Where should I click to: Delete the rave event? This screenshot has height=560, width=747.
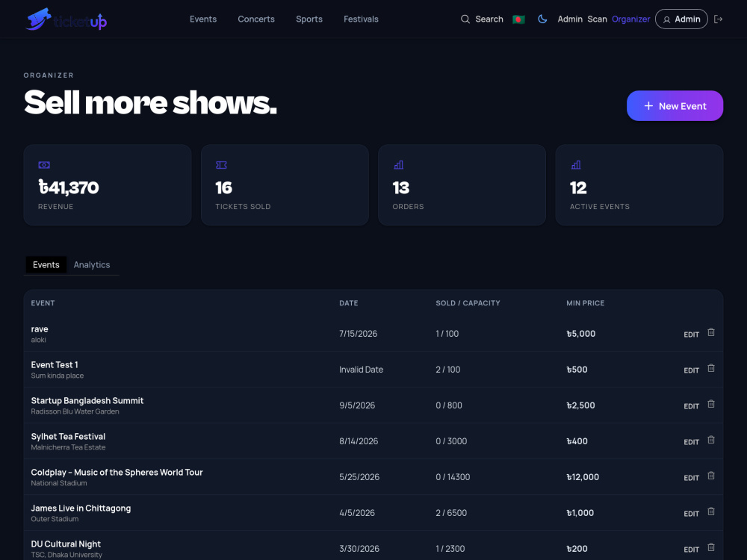(711, 332)
